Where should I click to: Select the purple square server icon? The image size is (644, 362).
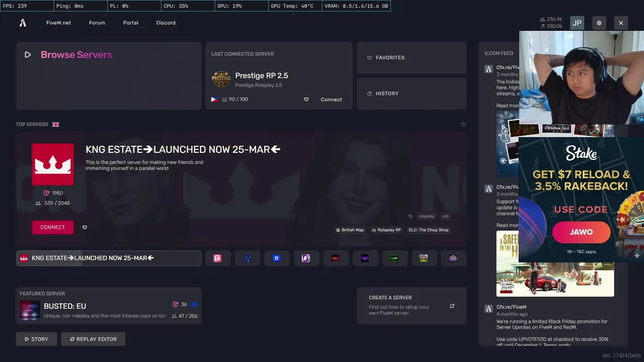coord(306,258)
